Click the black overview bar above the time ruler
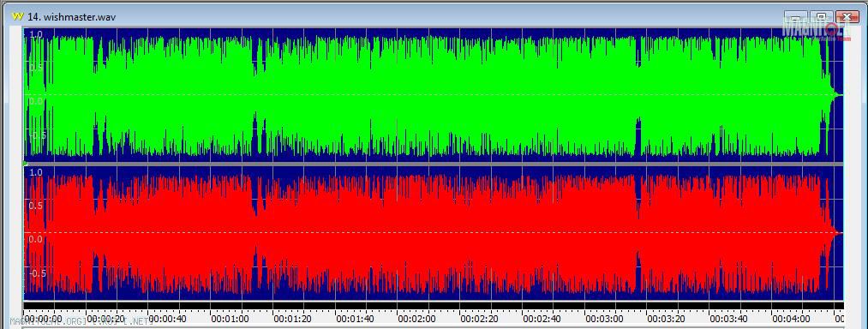 tap(433, 306)
